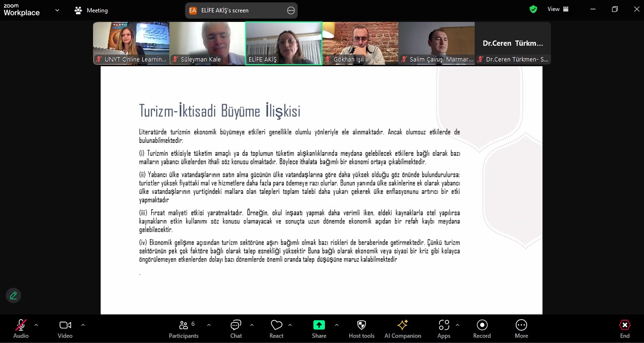Image resolution: width=644 pixels, height=343 pixels.
Task: Click slide paragraph starting "(ii) Yabancı ülke"
Action: coord(300,187)
